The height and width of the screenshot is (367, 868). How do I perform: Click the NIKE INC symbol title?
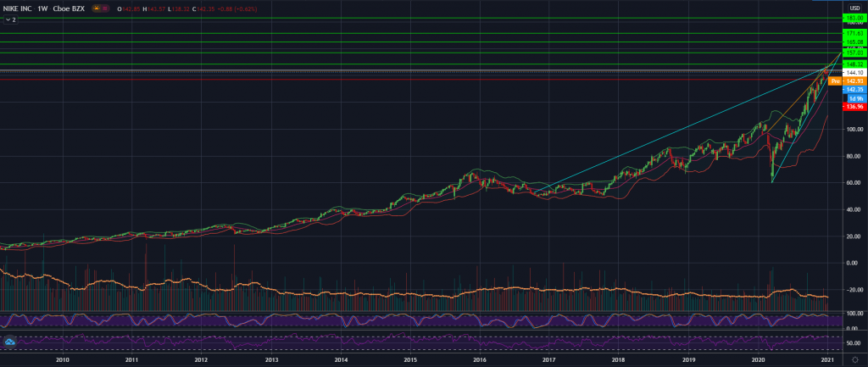click(17, 8)
